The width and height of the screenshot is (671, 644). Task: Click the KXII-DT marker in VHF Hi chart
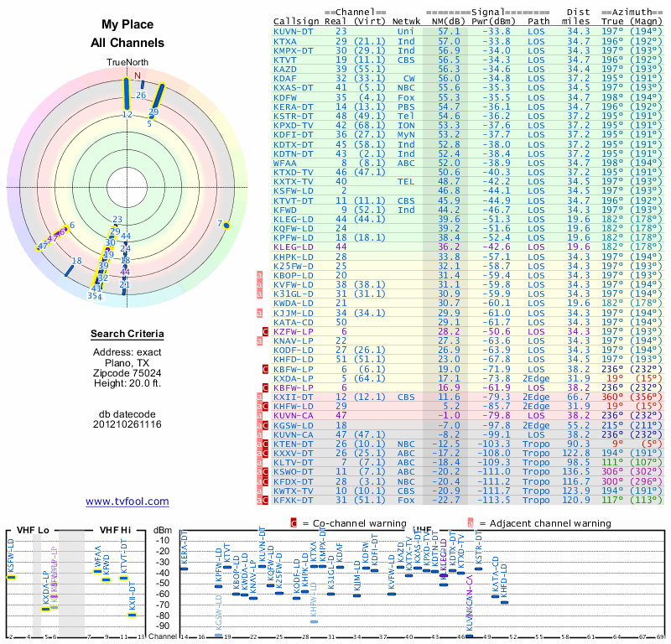tap(132, 615)
